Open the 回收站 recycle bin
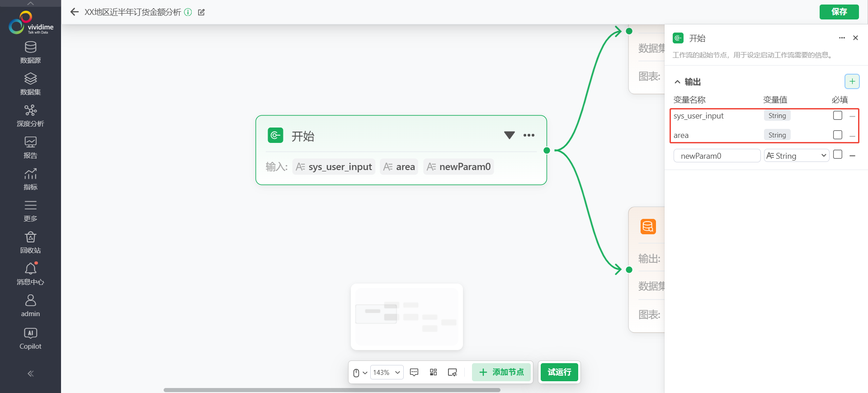868x393 pixels. (x=30, y=242)
